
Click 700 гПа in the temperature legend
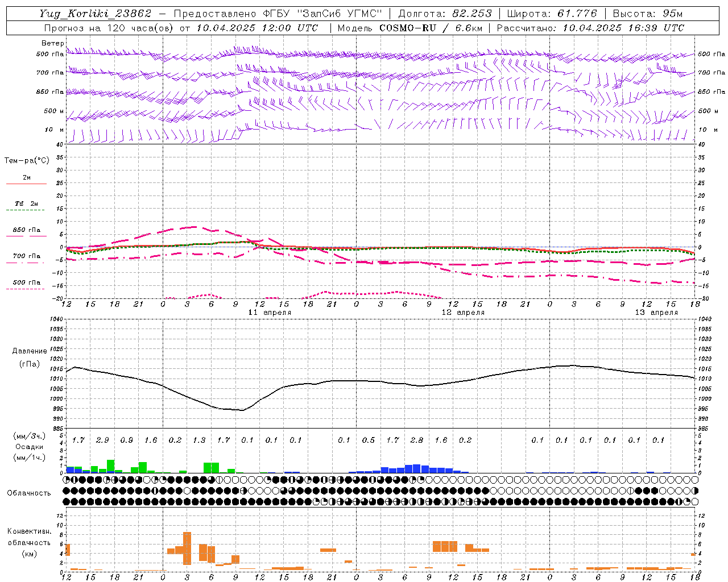click(x=27, y=256)
